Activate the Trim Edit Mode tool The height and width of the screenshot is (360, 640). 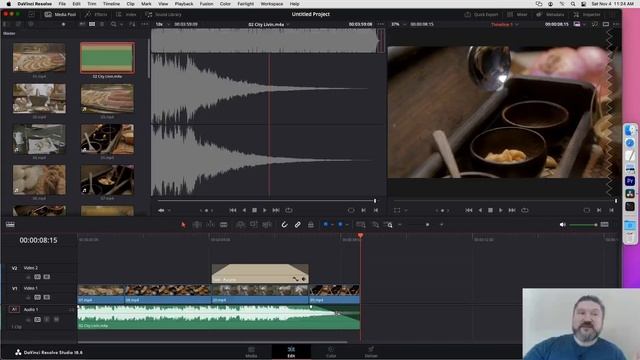click(197, 224)
